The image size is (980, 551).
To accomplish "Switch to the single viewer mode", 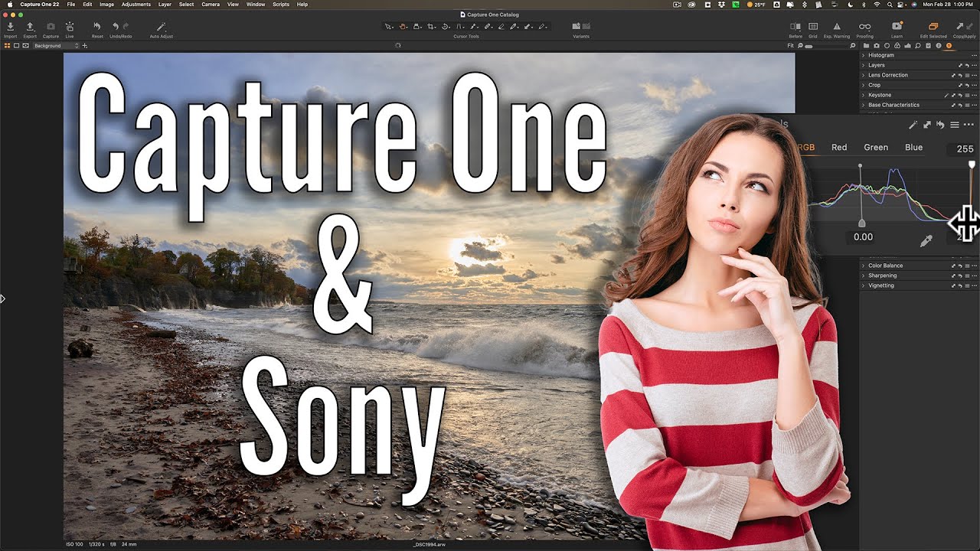I will coord(16,46).
